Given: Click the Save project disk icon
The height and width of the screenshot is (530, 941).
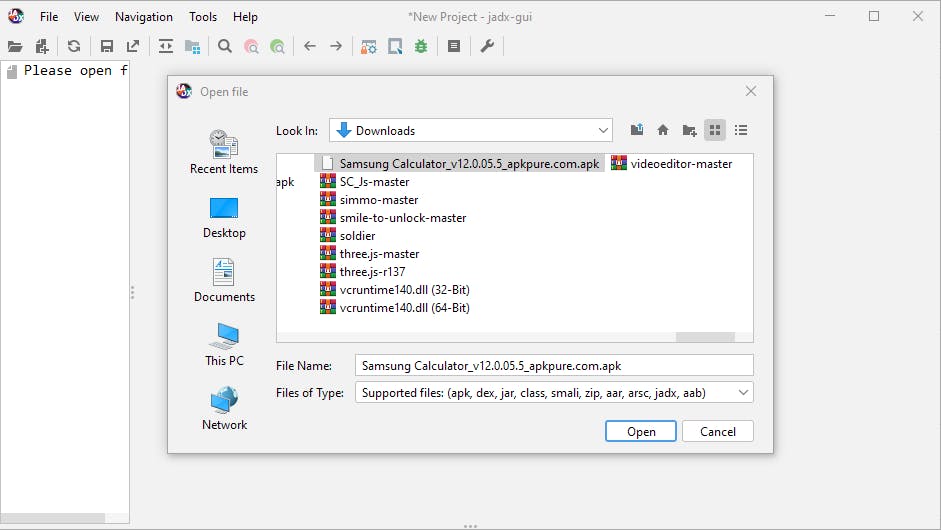Looking at the screenshot, I should [x=106, y=46].
